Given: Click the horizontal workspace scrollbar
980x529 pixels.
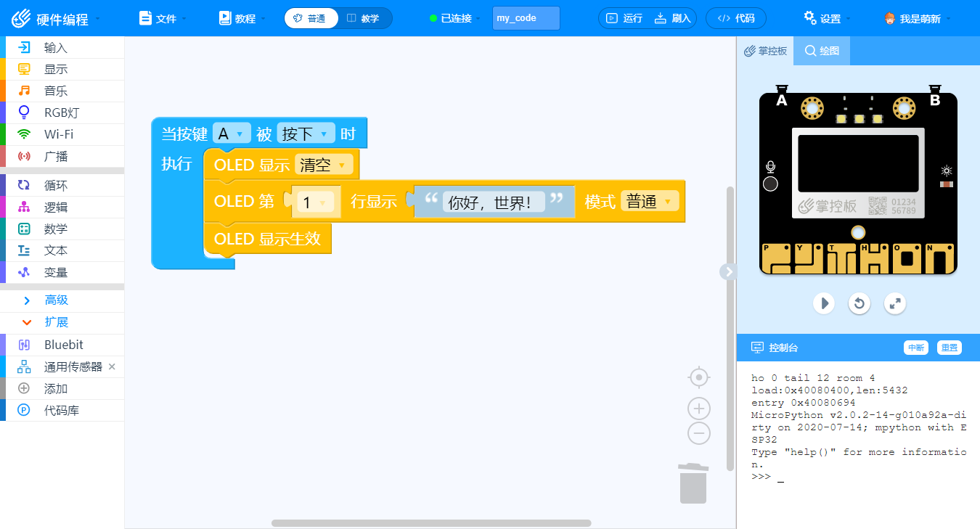Looking at the screenshot, I should 431,523.
